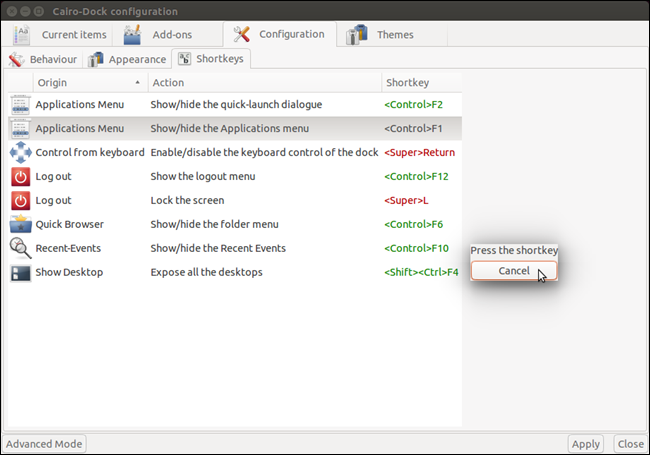Select the <Super>L shortkey cell
The height and width of the screenshot is (455, 650).
406,201
